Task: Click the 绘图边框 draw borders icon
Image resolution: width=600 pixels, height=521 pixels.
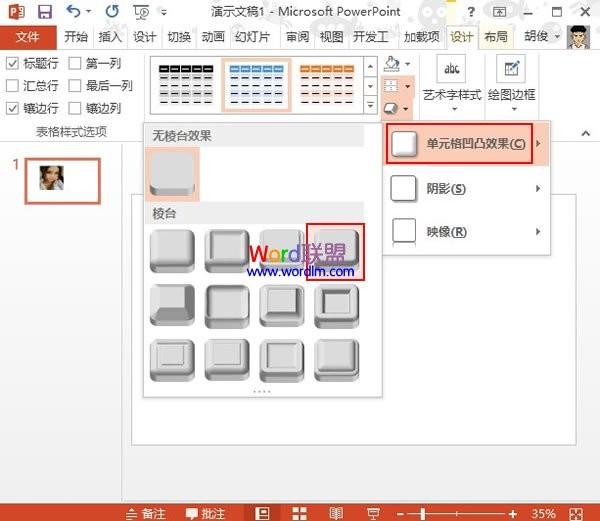Action: (512, 69)
